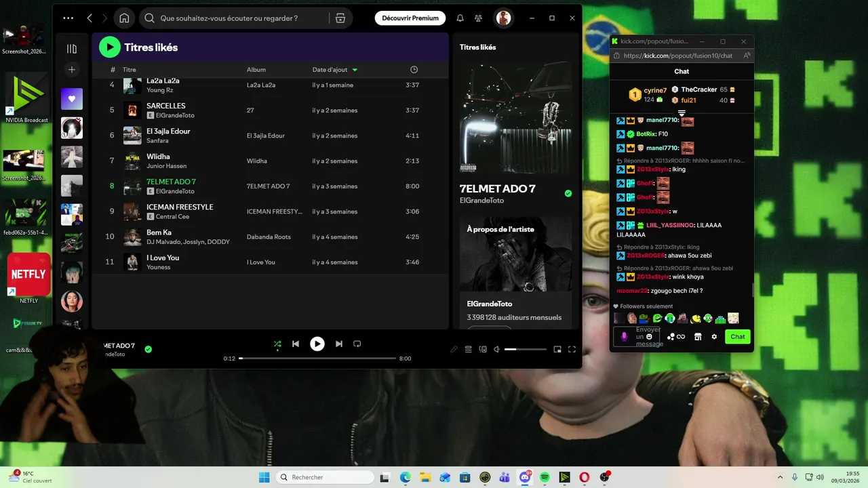868x488 pixels.
Task: Open NETFLY desktop shortcut
Action: (x=28, y=279)
